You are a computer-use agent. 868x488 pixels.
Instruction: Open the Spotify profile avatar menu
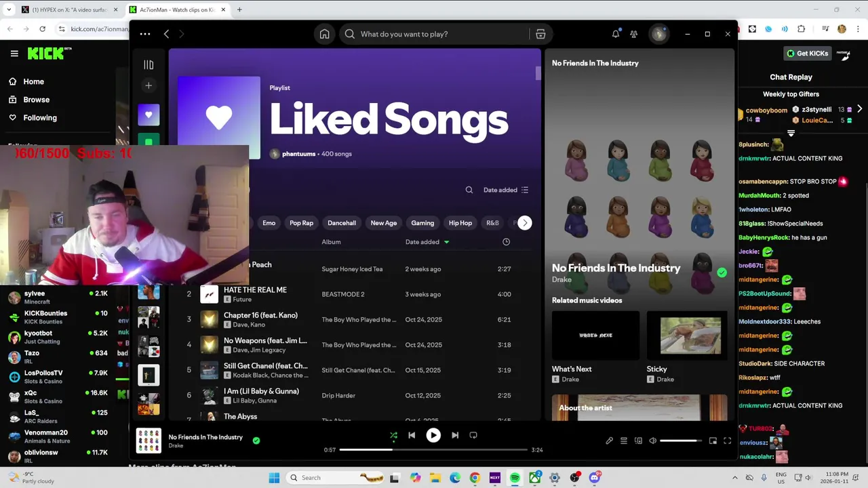click(x=658, y=34)
